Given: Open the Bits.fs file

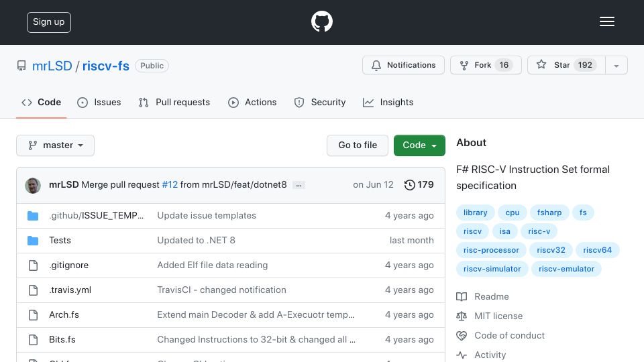Looking at the screenshot, I should (x=62, y=339).
